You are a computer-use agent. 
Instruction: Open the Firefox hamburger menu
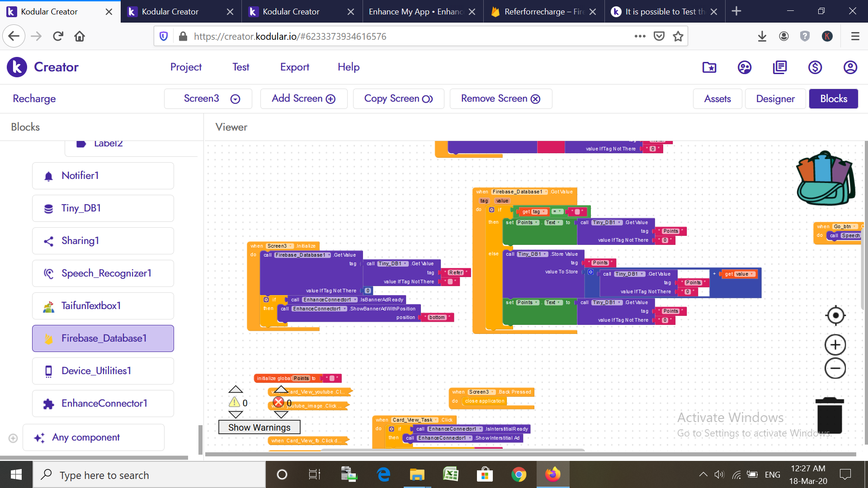click(855, 36)
